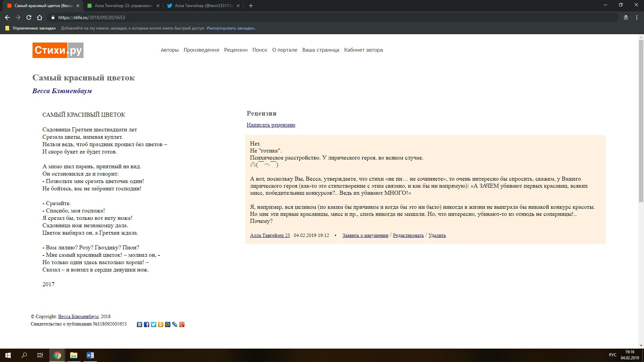Open a new browser tab
Screen dimensions: 644x362
pos(251,6)
